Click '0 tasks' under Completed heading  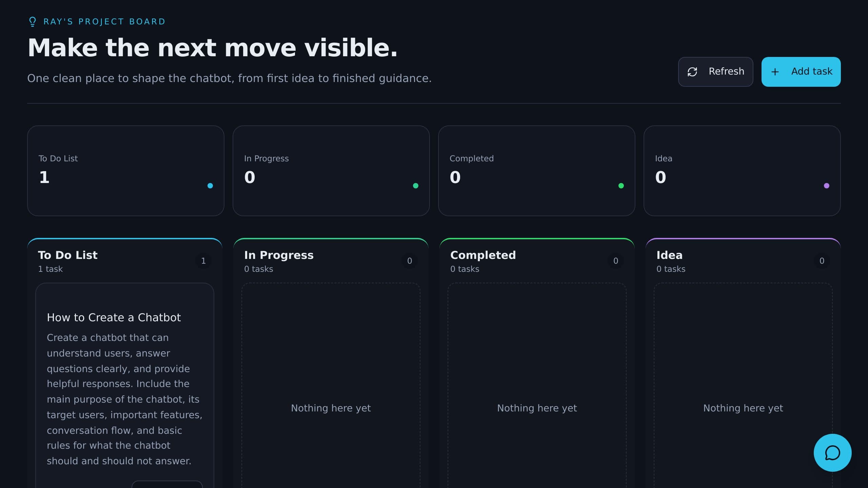(465, 269)
